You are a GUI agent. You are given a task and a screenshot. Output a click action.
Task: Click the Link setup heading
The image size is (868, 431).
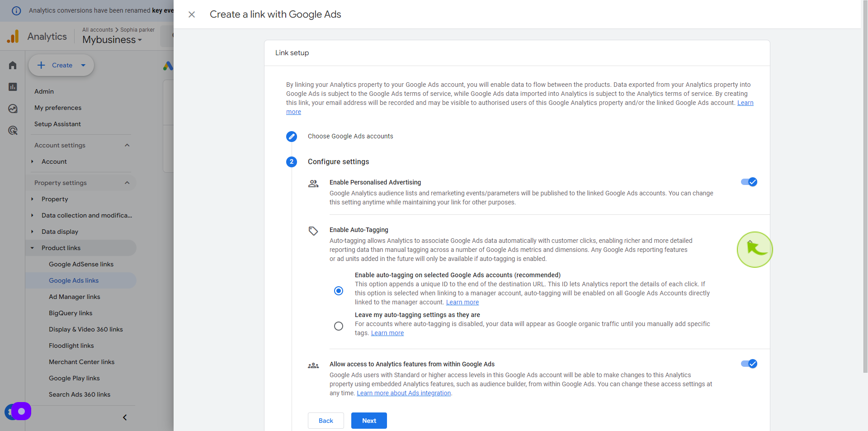[292, 53]
